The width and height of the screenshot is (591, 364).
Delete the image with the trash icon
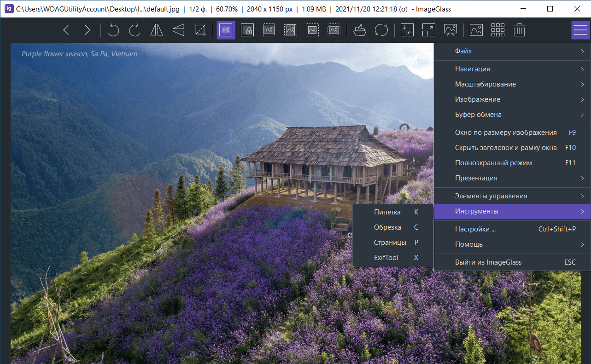point(520,30)
